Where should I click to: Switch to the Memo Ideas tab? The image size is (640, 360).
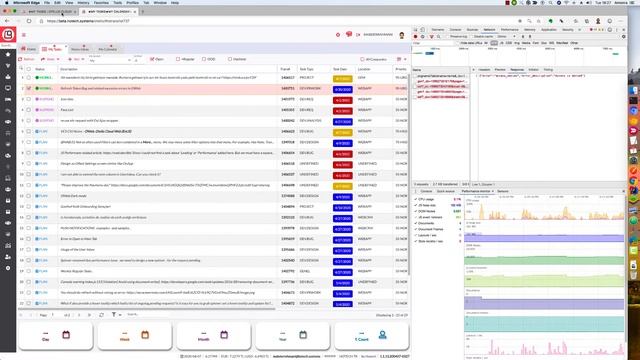(x=80, y=49)
